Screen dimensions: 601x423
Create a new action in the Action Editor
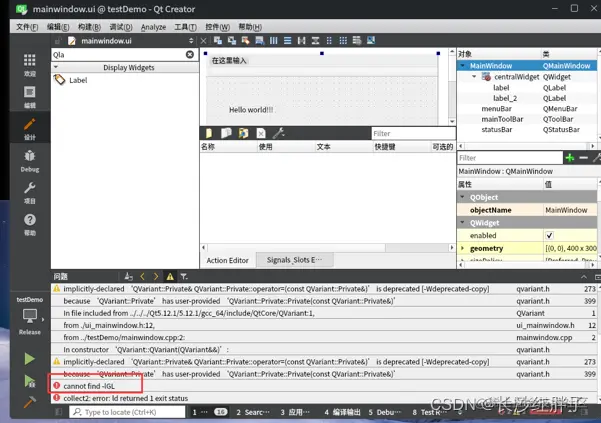point(209,133)
